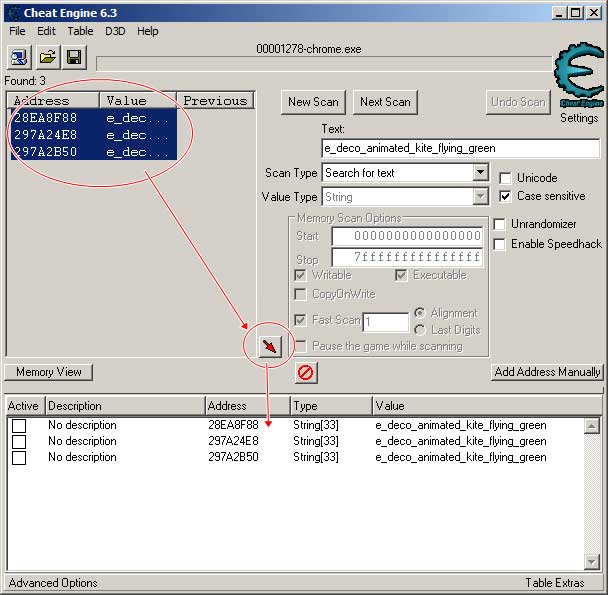Toggle the Writable memory option
The image size is (608, 595).
click(x=300, y=275)
